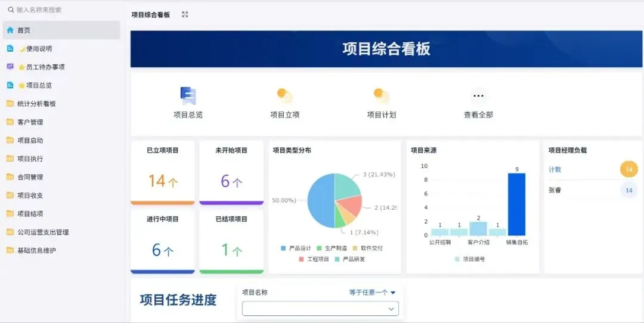Viewport: 644px width, 323px height.
Task: Click the 计数 header in 项目经理负载
Action: point(555,169)
